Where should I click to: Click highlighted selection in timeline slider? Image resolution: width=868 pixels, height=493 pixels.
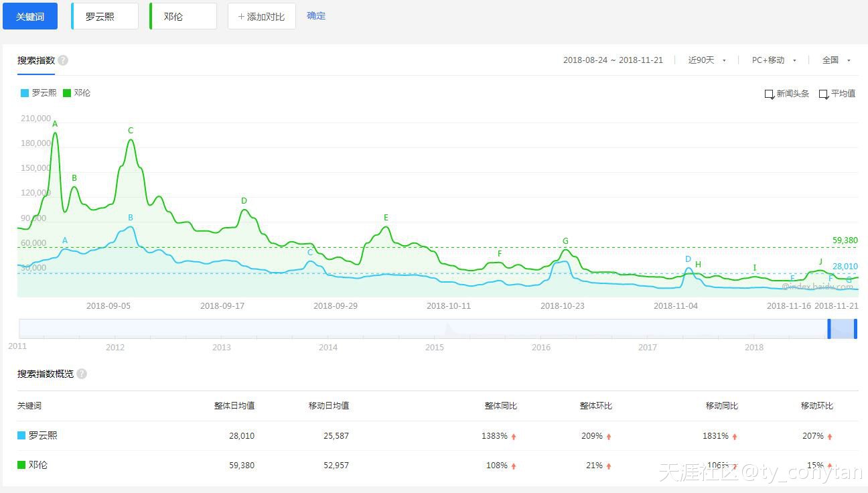[x=843, y=329]
